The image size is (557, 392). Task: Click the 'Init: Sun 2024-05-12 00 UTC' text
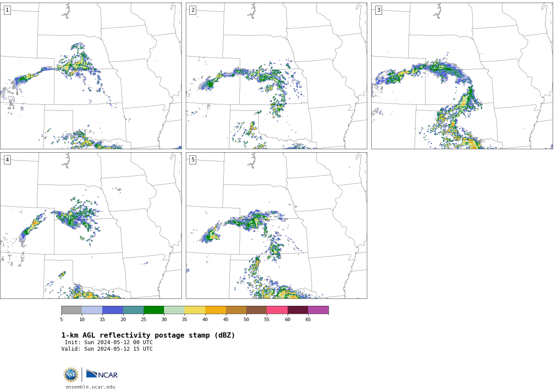click(x=109, y=342)
